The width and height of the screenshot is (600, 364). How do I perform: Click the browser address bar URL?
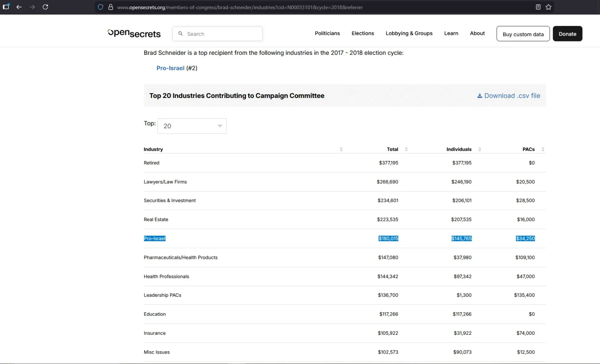pos(240,7)
